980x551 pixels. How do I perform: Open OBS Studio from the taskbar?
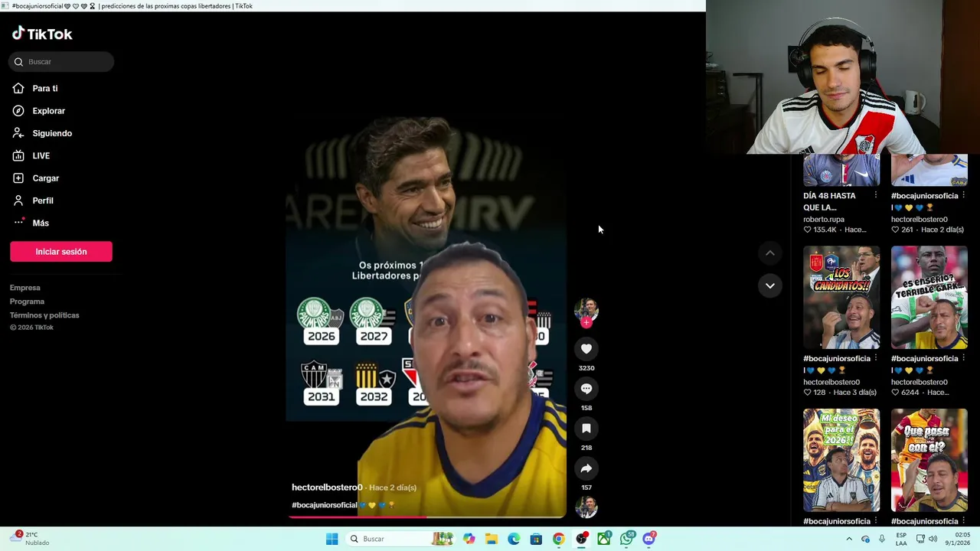click(x=582, y=539)
